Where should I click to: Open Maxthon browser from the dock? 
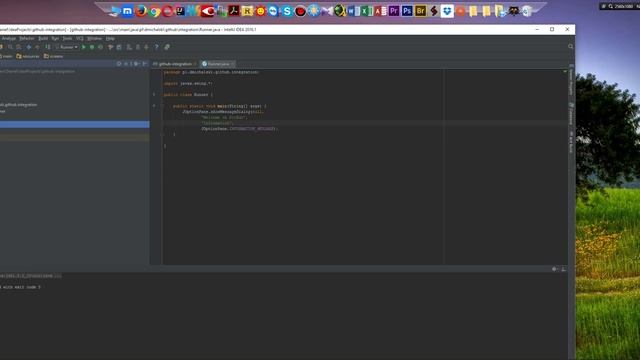click(x=127, y=11)
